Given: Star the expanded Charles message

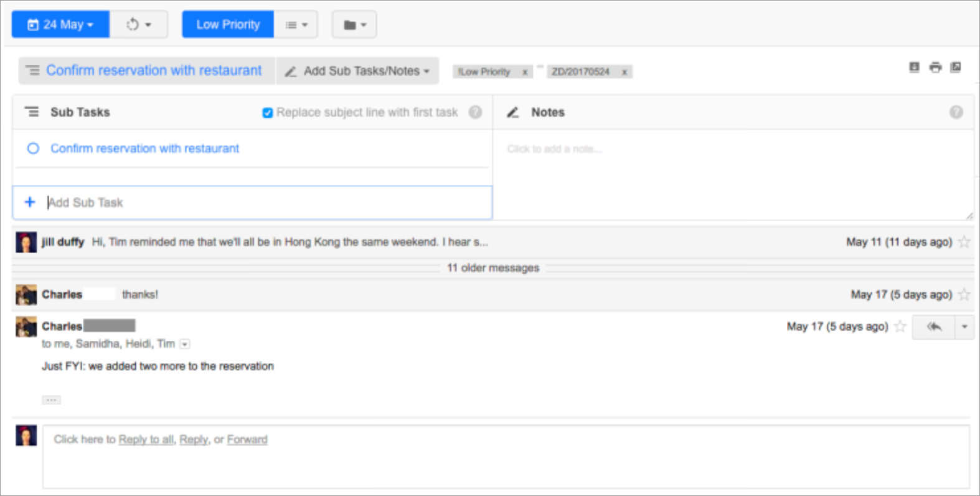Looking at the screenshot, I should coord(900,327).
